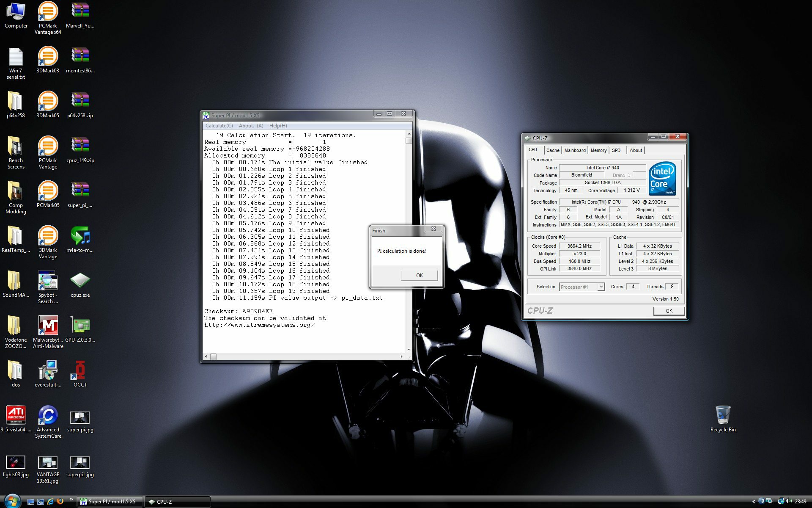The height and width of the screenshot is (508, 812).
Task: Select the superpi1.jpg image thumbnail
Action: coord(80,466)
